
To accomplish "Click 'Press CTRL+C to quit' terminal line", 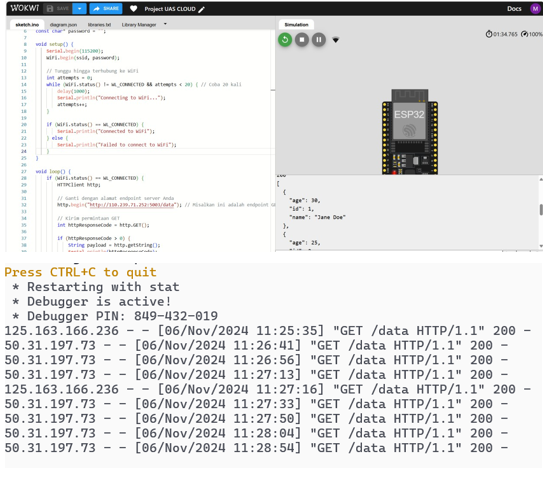I will point(81,272).
